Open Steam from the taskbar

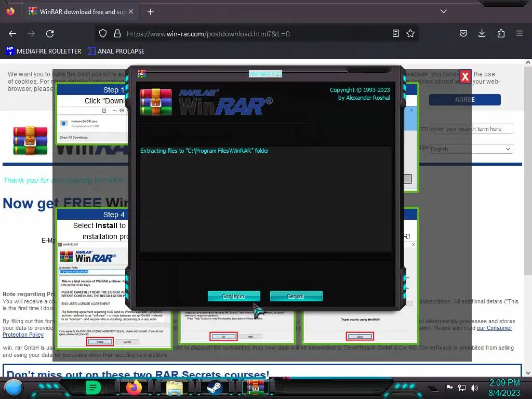[x=215, y=387]
